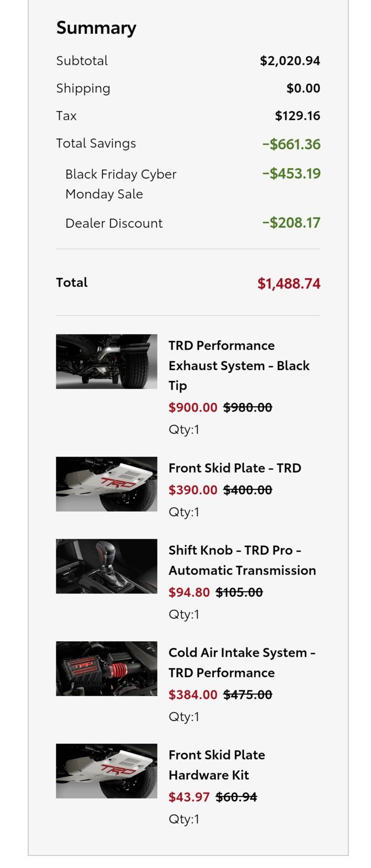Viewport: 371px width, 868px height.
Task: Click the $900.00 exhaust sale price
Action: coord(193,407)
